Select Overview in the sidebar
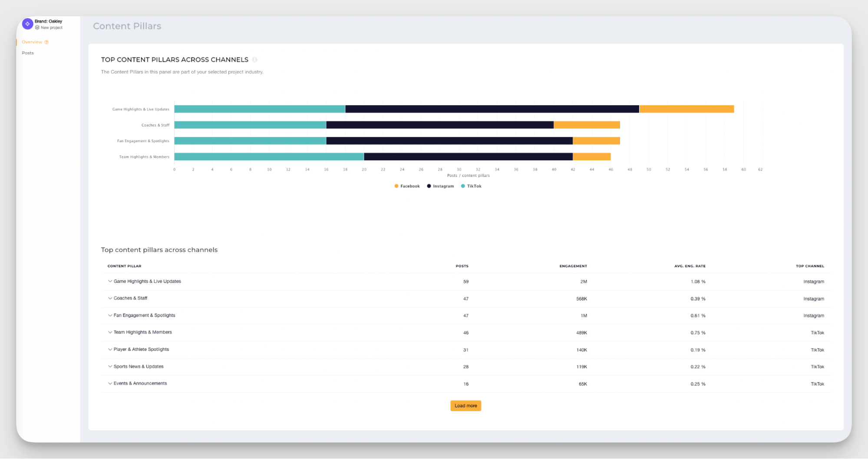The height and width of the screenshot is (459, 868). tap(32, 42)
